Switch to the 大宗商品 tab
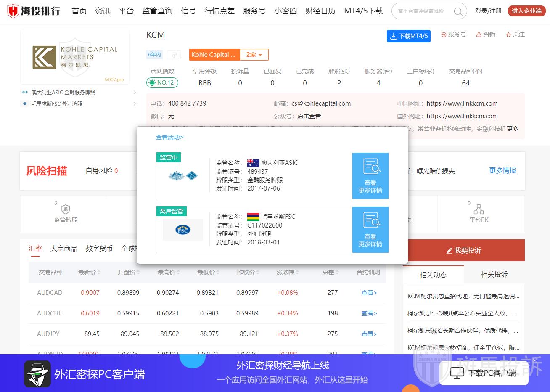The height and width of the screenshot is (392, 550). click(64, 249)
